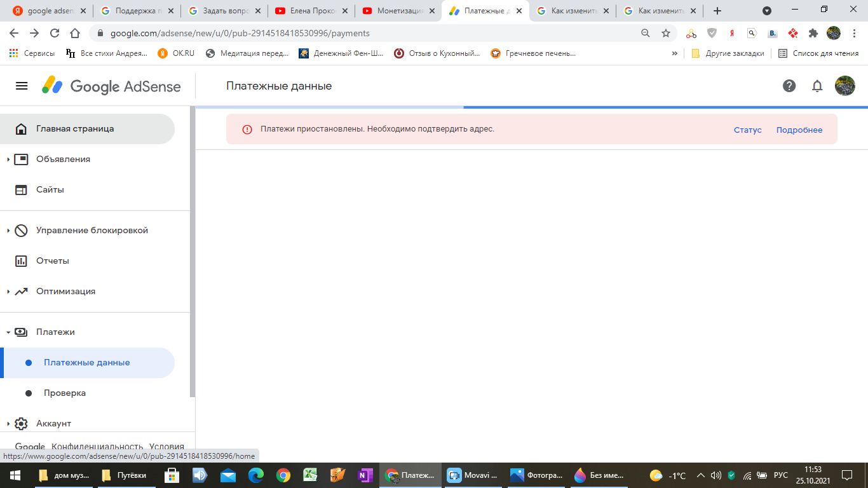The width and height of the screenshot is (868, 488).
Task: Expand the Управление блокировкой section arrow
Action: tap(8, 231)
